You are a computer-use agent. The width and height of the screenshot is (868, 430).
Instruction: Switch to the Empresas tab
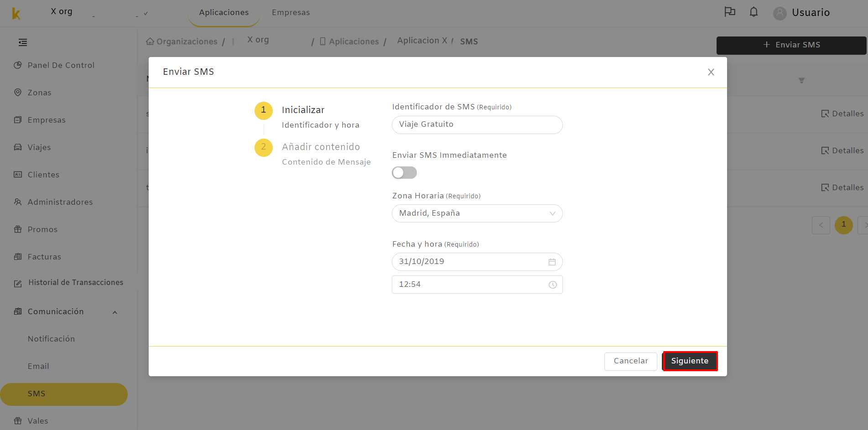291,12
